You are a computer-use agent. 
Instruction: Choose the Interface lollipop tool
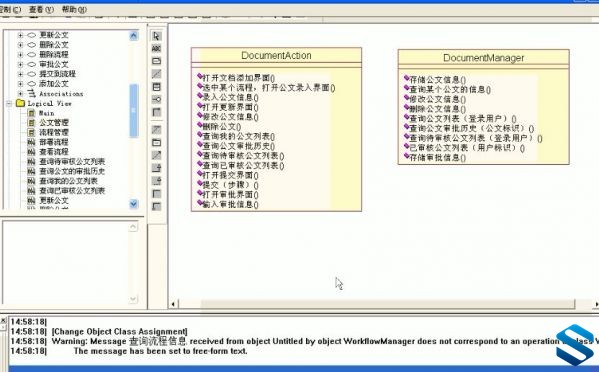156,99
